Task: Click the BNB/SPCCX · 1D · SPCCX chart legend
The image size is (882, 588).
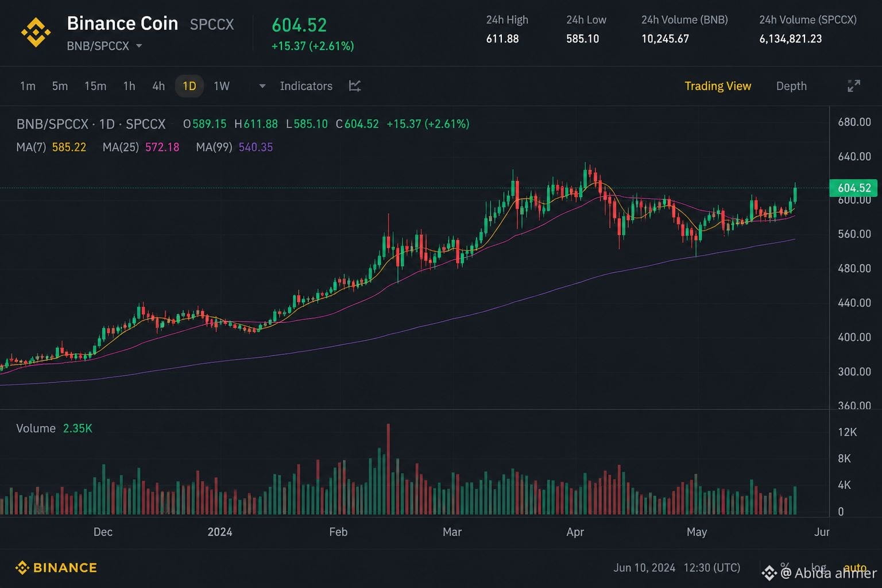Action: [91, 124]
